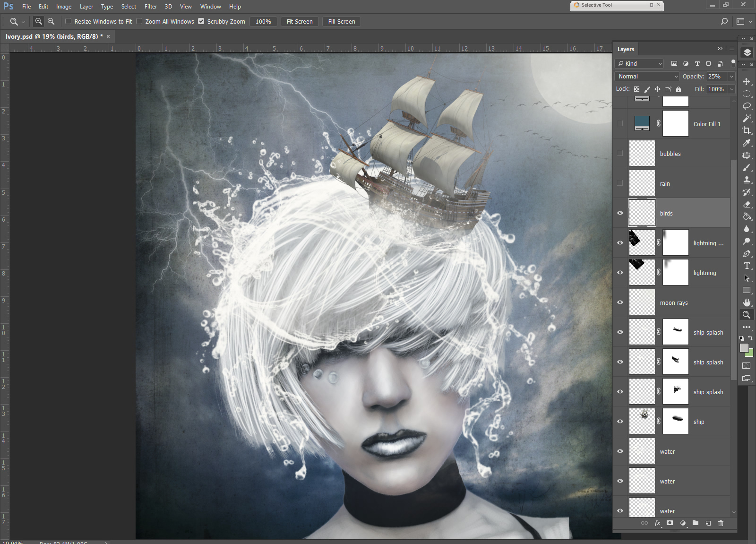
Task: Open the Layer menu
Action: [86, 7]
